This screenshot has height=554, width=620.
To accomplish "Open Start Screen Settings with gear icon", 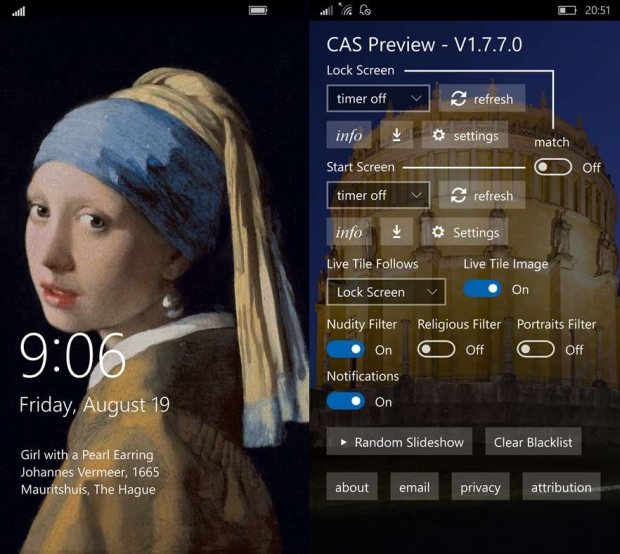I will 465,232.
